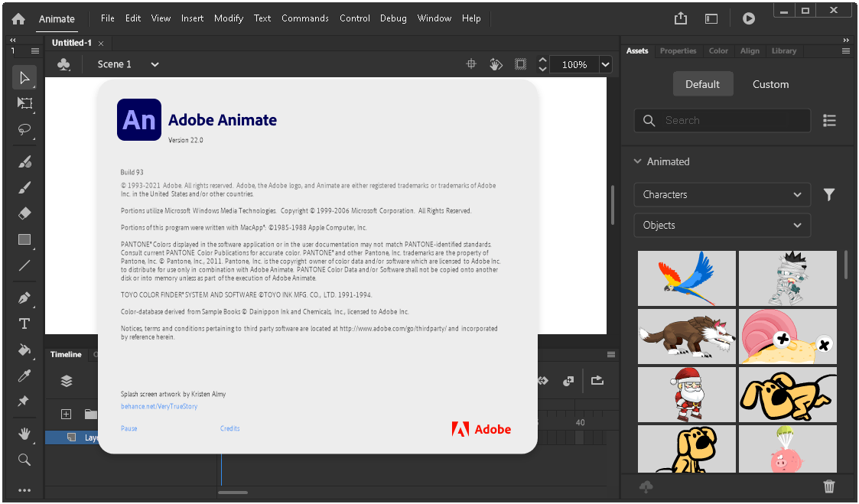This screenshot has height=504, width=859.
Task: Click the Test Movie play button
Action: point(748,18)
